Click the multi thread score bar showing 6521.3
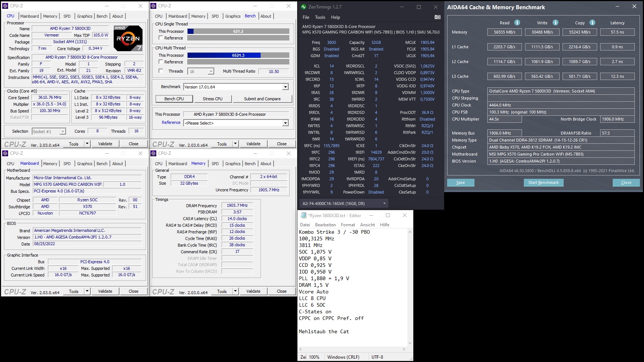 [x=239, y=55]
